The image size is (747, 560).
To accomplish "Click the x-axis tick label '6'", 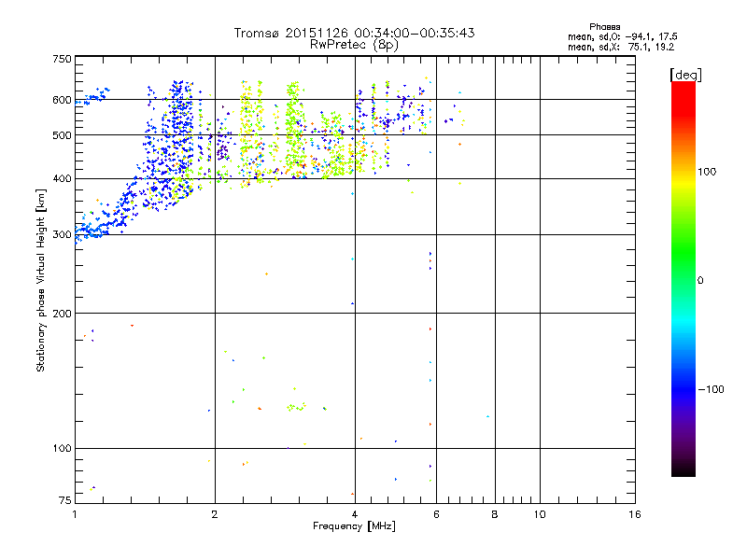I will tap(436, 514).
